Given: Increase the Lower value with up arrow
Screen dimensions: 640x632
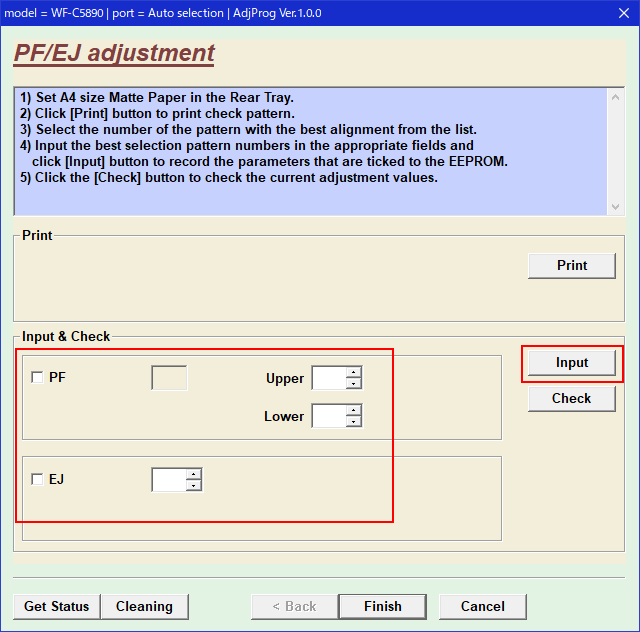Looking at the screenshot, I should (x=353, y=411).
